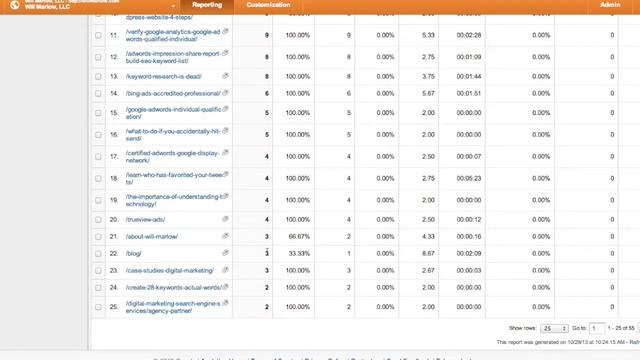Viewport: 640px width, 360px height.
Task: Open the google-adwords-individual-qualification page link
Action: coord(173,113)
